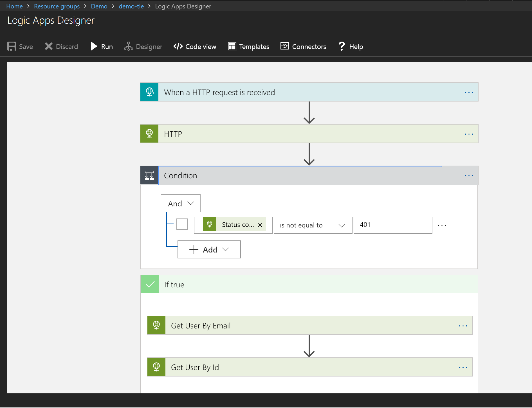Go to Resource groups breadcrumb
532x408 pixels.
57,6
